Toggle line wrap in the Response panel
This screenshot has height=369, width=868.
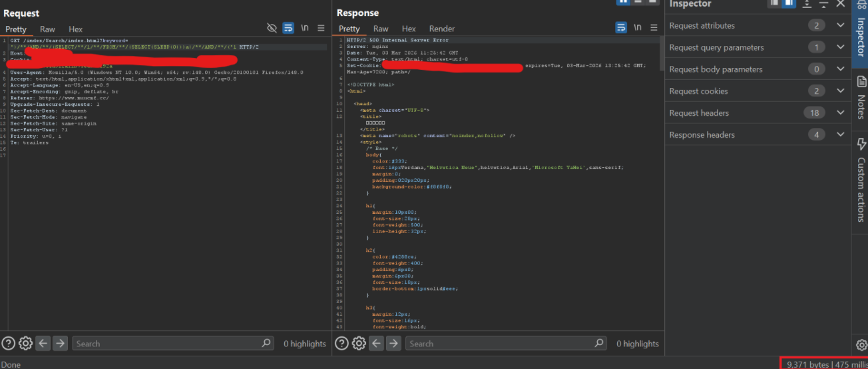[620, 28]
